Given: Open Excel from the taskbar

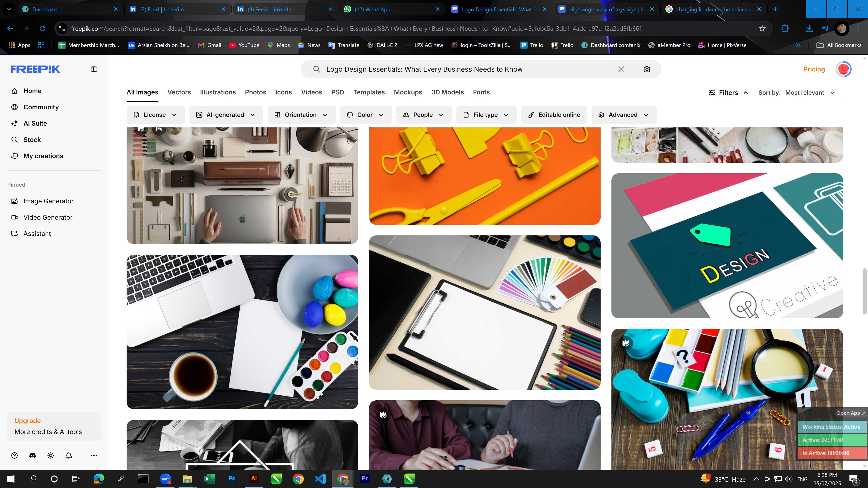Looking at the screenshot, I should (209, 479).
